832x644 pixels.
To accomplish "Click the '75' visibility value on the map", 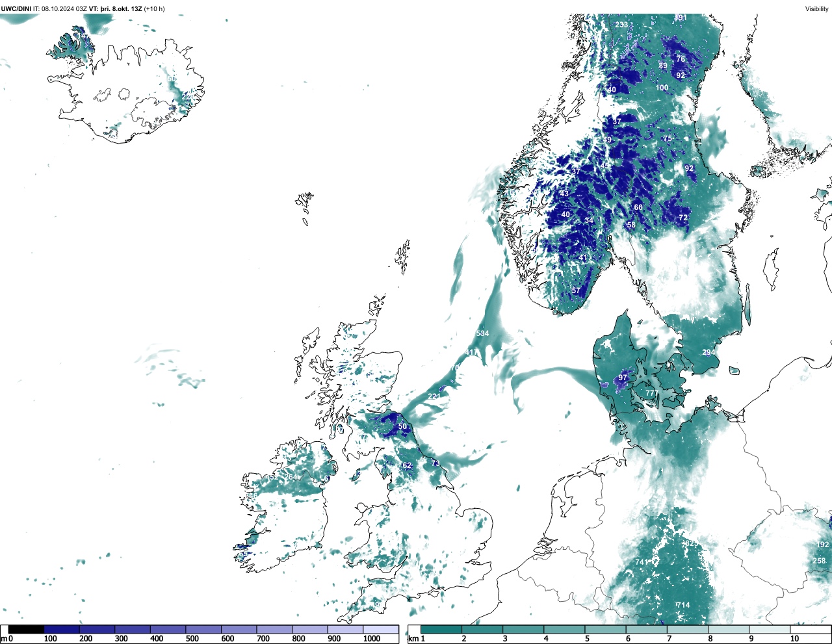I will (x=668, y=139).
